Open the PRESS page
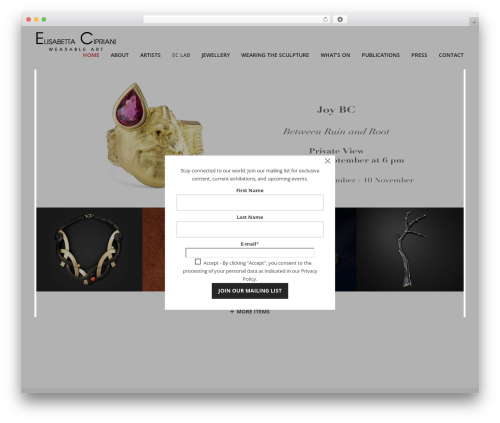The image size is (500, 423). [419, 55]
